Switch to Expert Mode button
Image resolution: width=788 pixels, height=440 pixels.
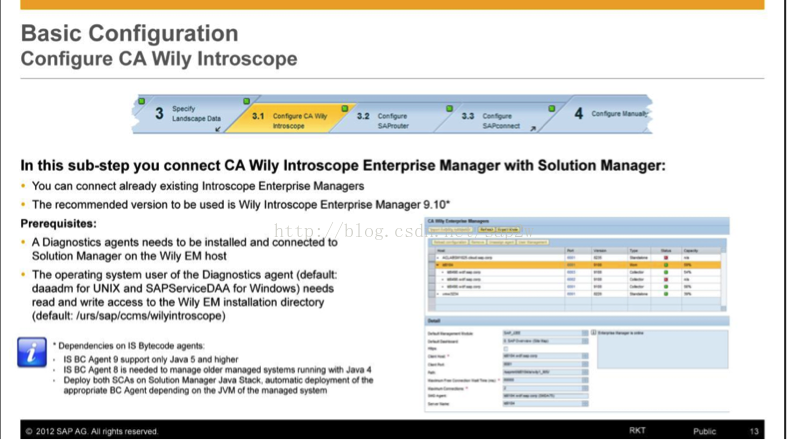508,230
